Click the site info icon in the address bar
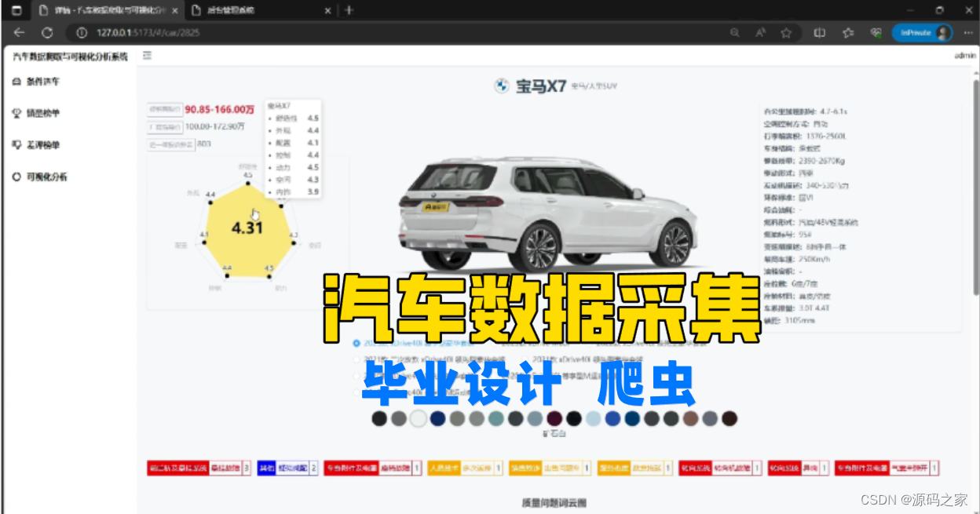This screenshot has height=514, width=980. pos(81,33)
